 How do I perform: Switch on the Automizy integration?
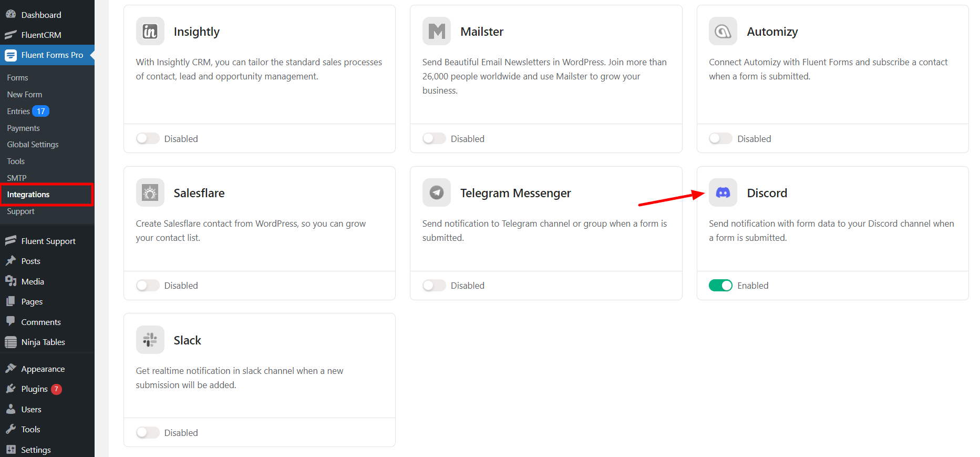tap(720, 139)
